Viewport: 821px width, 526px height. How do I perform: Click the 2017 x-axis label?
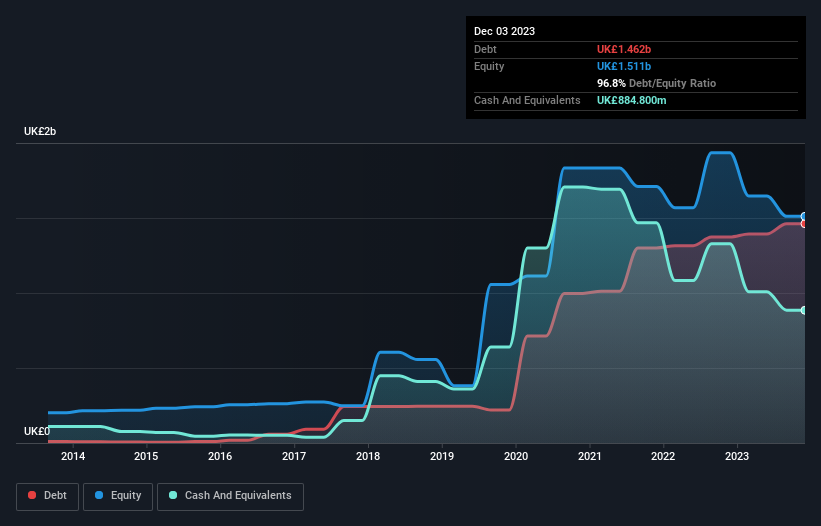tap(294, 456)
